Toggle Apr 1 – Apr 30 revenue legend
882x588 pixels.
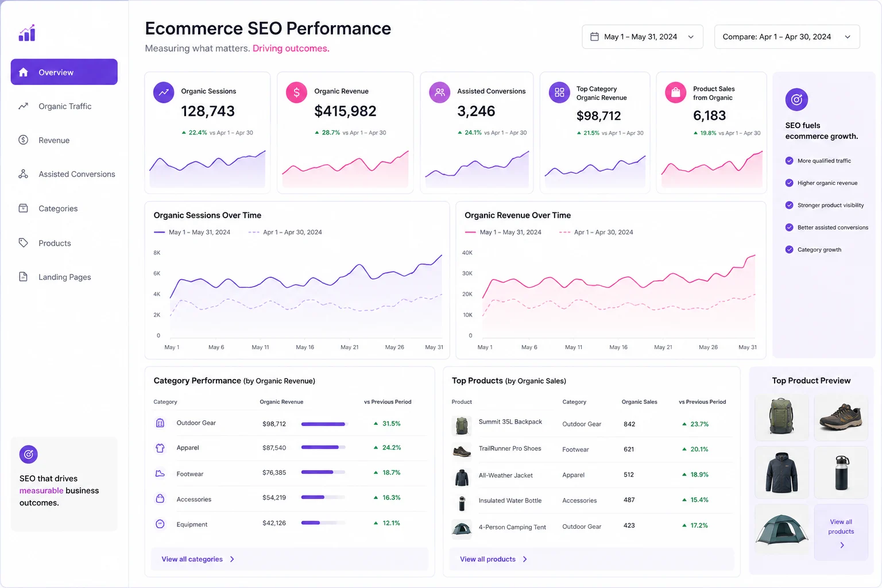596,232
